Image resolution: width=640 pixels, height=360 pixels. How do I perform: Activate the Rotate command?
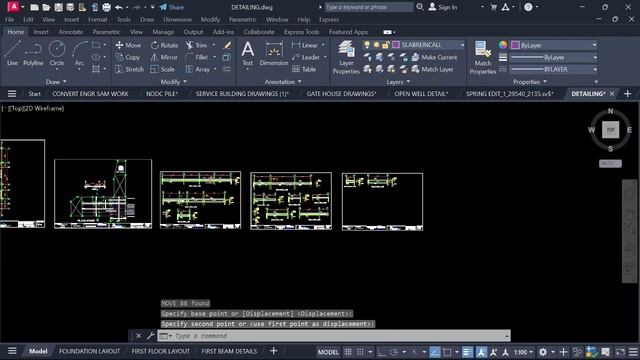(164, 45)
